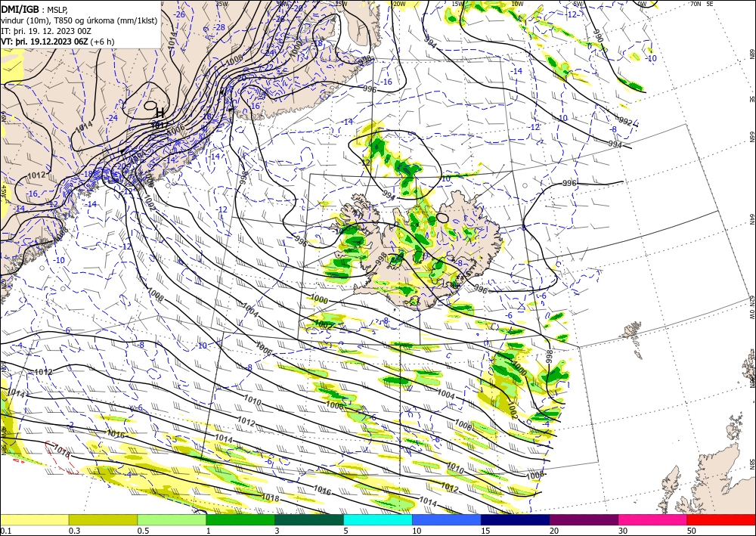The width and height of the screenshot is (756, 536).
Task: Click the legend value 0.1
Action: 5,531
